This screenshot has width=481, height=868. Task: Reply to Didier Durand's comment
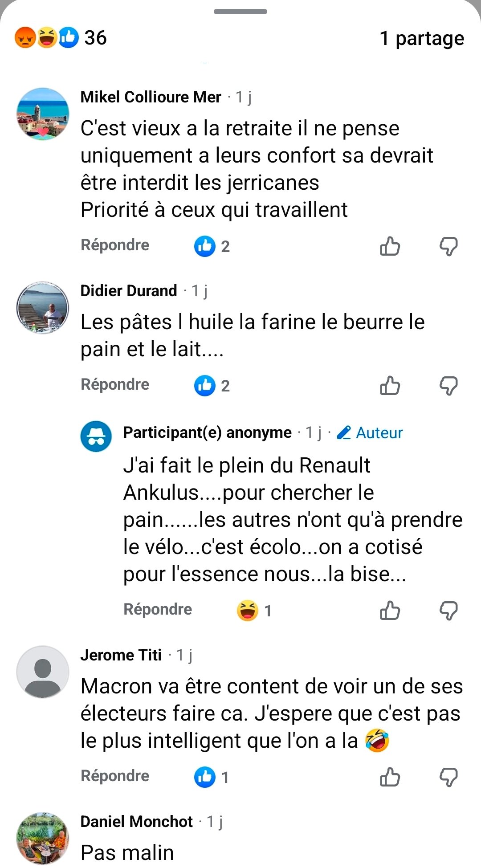115,384
